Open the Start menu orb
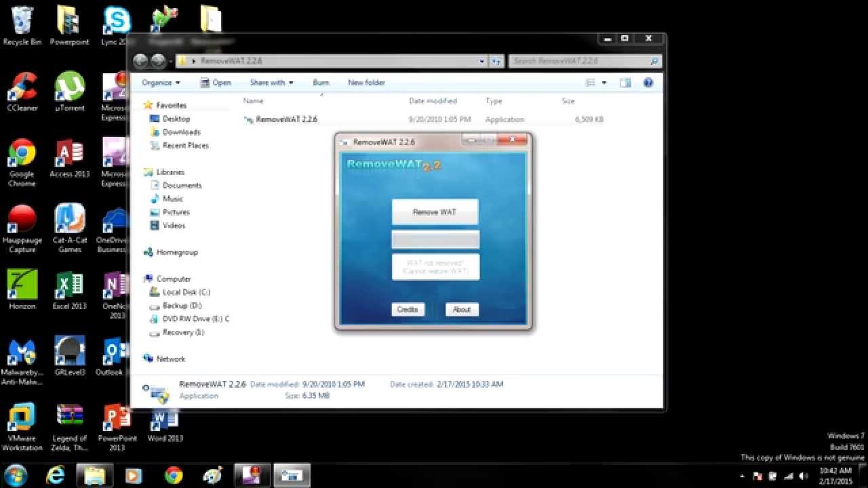This screenshot has width=868, height=488. pos(16,474)
